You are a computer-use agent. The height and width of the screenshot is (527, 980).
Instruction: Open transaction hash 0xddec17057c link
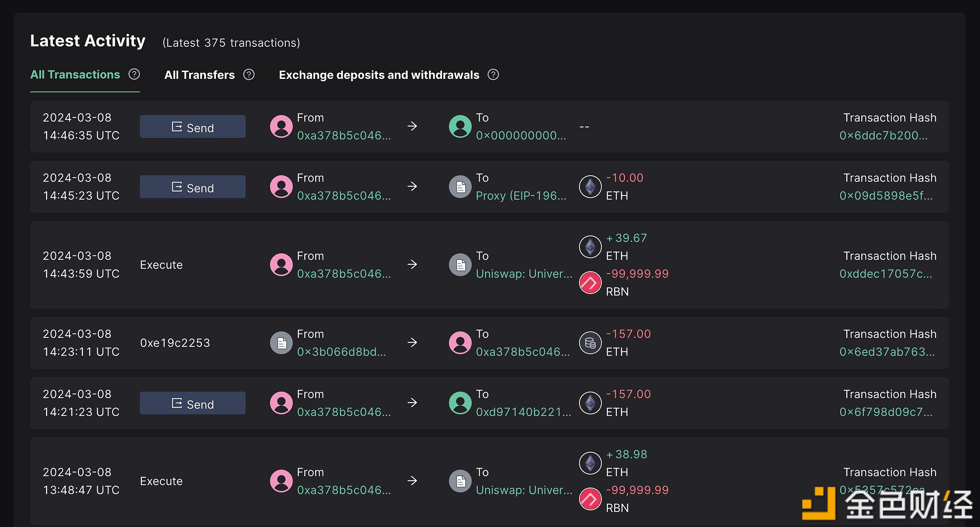[886, 274]
